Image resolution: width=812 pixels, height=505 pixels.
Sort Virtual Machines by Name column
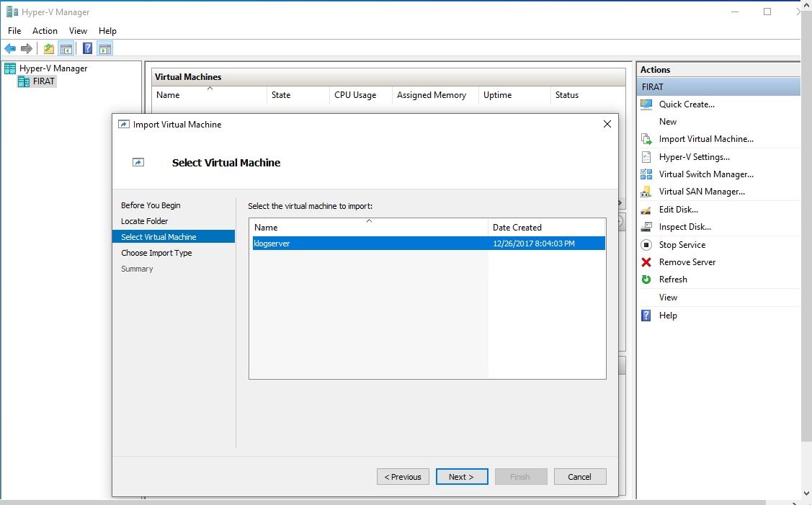coord(210,95)
